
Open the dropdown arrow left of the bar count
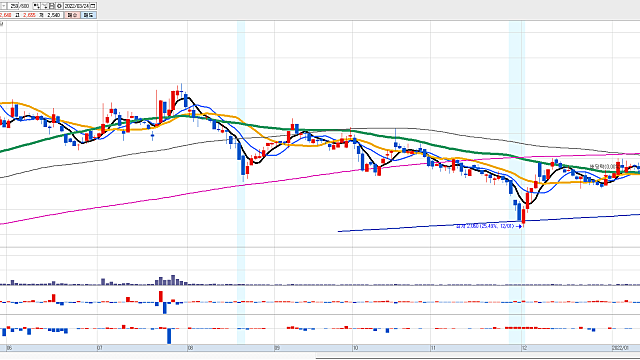tap(4, 6)
